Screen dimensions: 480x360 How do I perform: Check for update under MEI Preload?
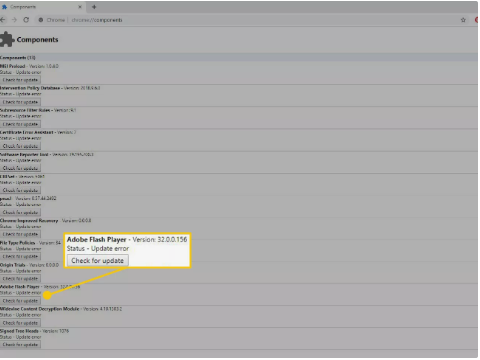click(x=20, y=80)
